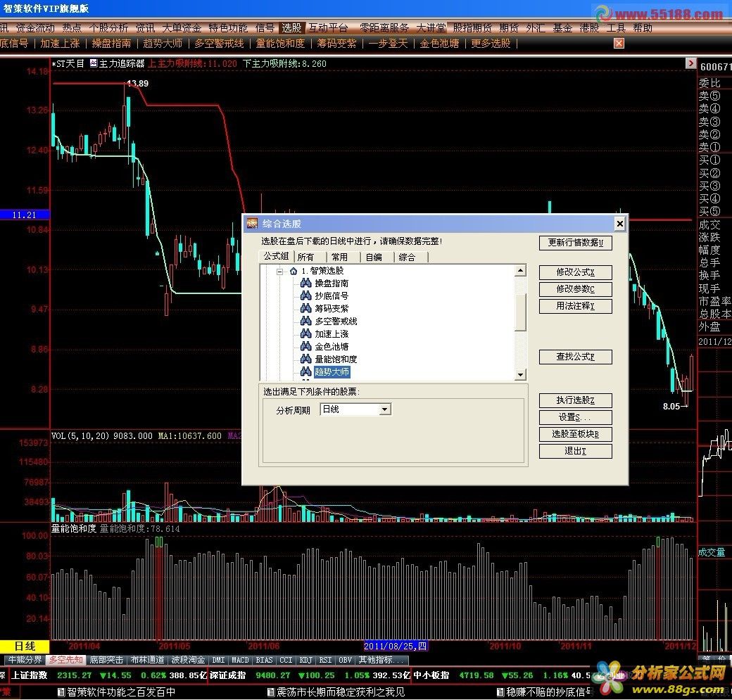Click 趋势大师 in selection toolbar
Image resolution: width=732 pixels, height=700 pixels.
pos(163,44)
